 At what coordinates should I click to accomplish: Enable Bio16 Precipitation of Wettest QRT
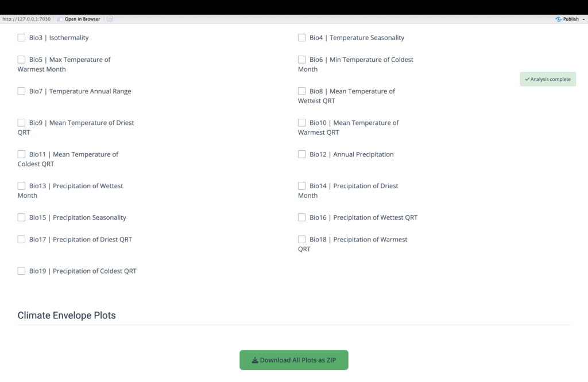[x=301, y=217]
